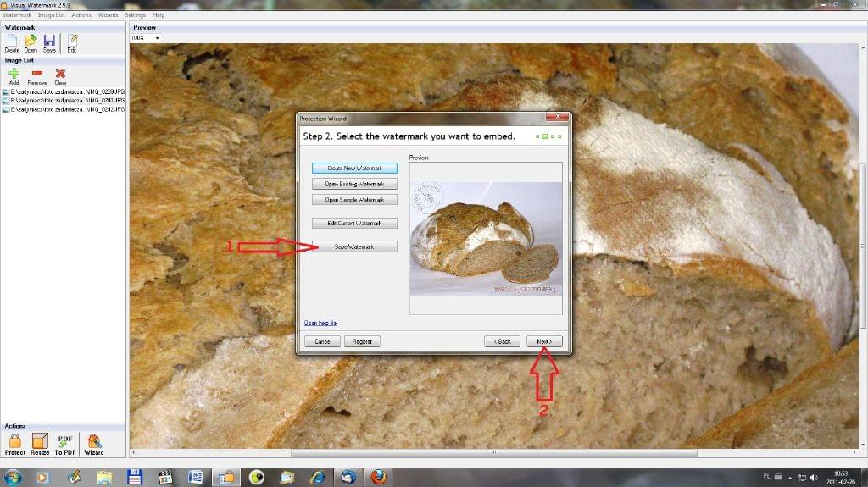This screenshot has height=487, width=868.
Task: Click the Next button in Protection Wizard
Action: [x=544, y=341]
